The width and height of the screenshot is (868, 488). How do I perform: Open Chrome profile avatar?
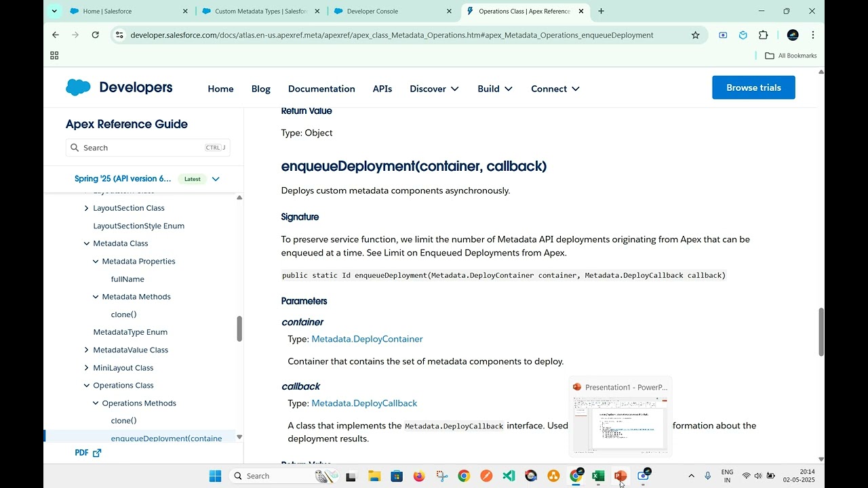(793, 35)
